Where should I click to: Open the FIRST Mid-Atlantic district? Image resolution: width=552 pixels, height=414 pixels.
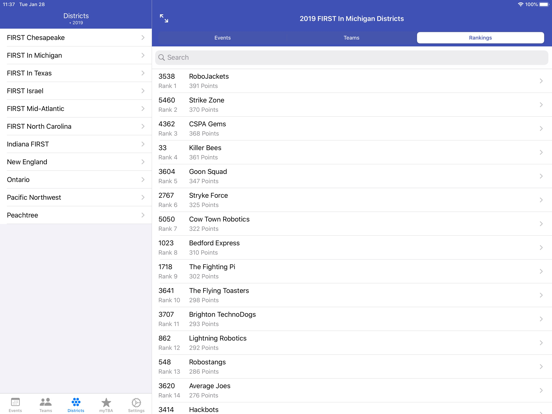click(76, 108)
